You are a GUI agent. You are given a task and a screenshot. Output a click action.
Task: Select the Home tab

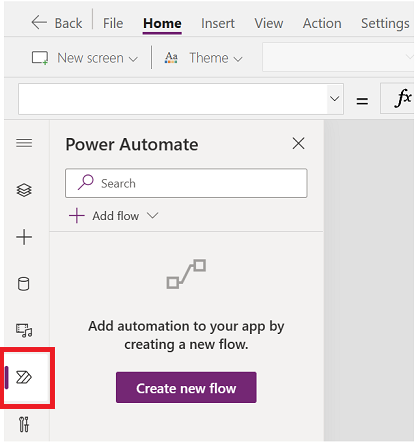[x=162, y=24]
